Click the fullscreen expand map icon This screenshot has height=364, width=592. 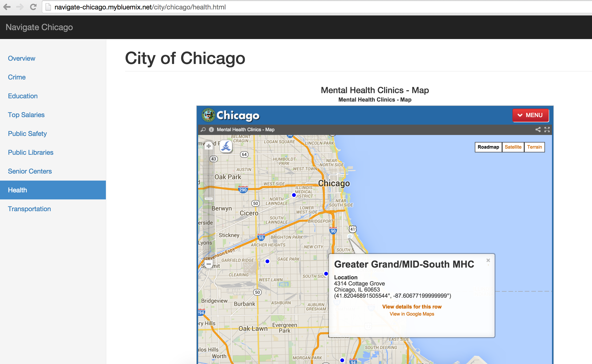(x=547, y=130)
